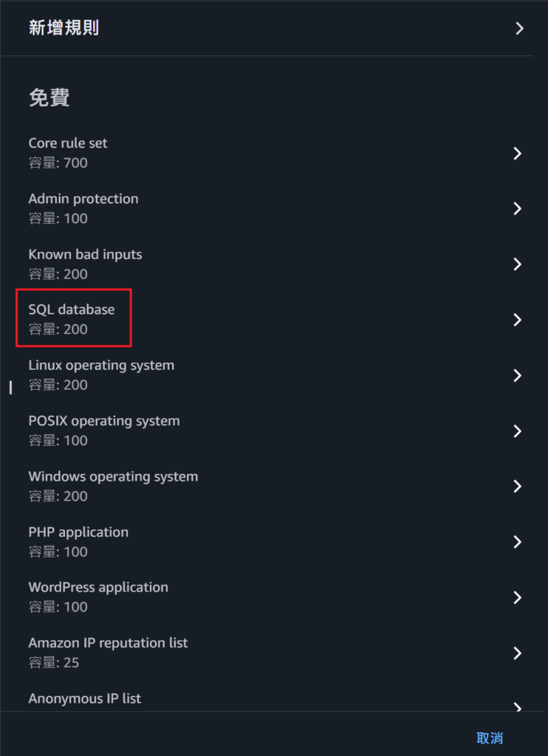The image size is (548, 756).
Task: Choose the WordPress application rule label
Action: [98, 588]
